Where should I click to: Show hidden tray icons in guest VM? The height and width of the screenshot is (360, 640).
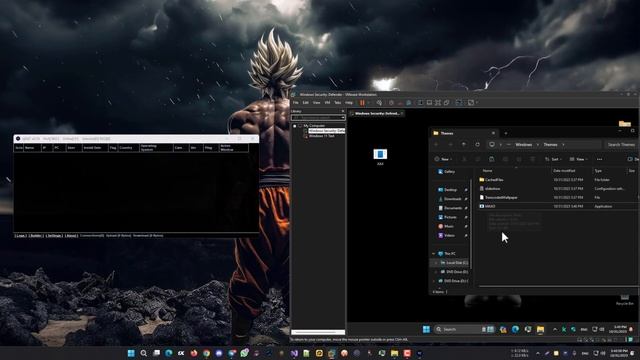555,329
